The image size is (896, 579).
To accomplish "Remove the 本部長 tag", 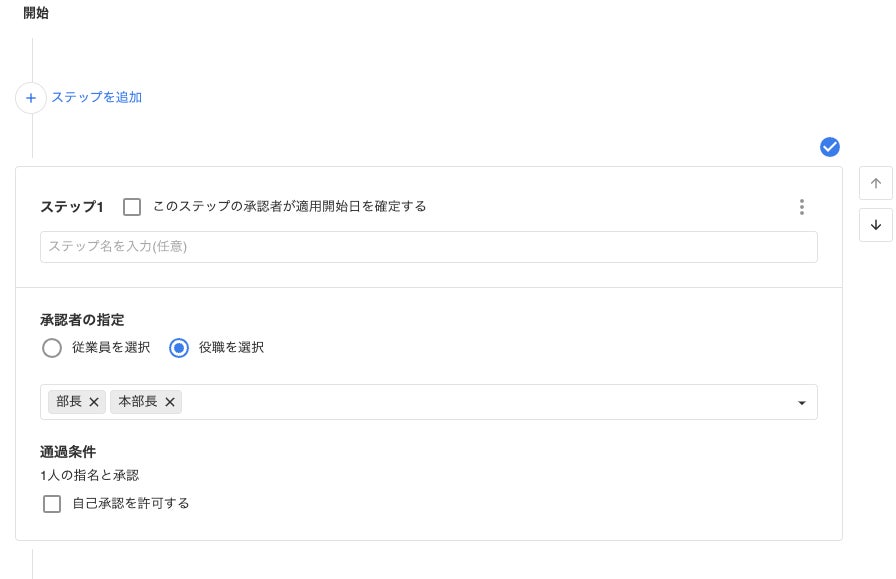I will pyautogui.click(x=170, y=402).
